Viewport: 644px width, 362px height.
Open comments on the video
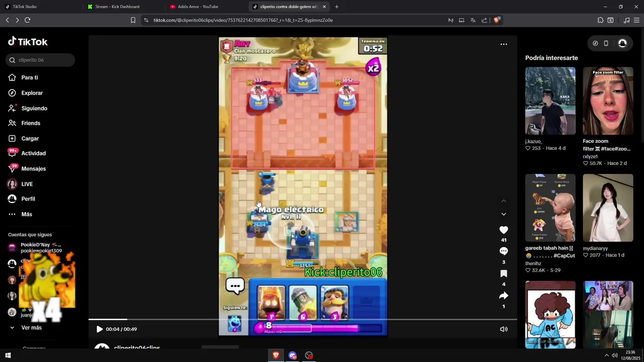pos(504,251)
